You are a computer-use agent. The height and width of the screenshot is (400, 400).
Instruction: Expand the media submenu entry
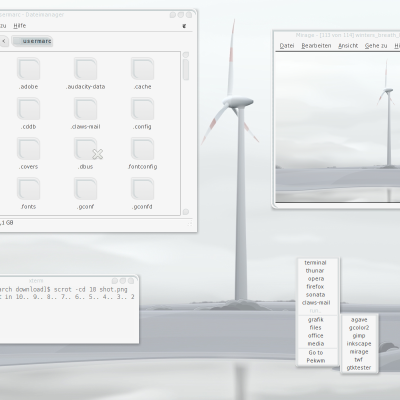click(x=315, y=344)
